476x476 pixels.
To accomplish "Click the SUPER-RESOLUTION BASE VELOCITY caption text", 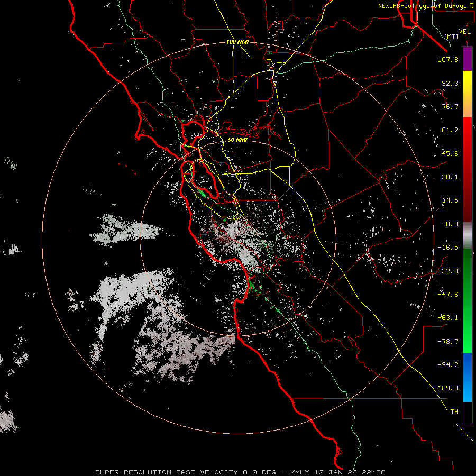I will pyautogui.click(x=167, y=472).
